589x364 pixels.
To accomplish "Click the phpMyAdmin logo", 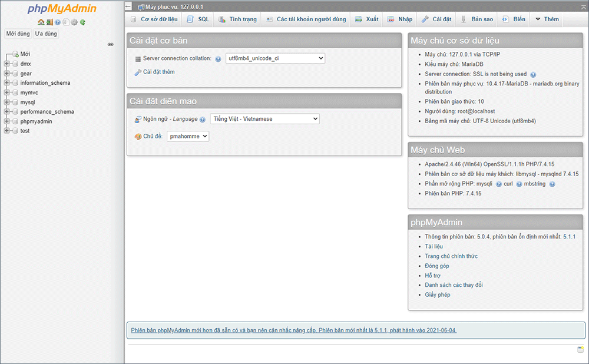I will 62,9.
